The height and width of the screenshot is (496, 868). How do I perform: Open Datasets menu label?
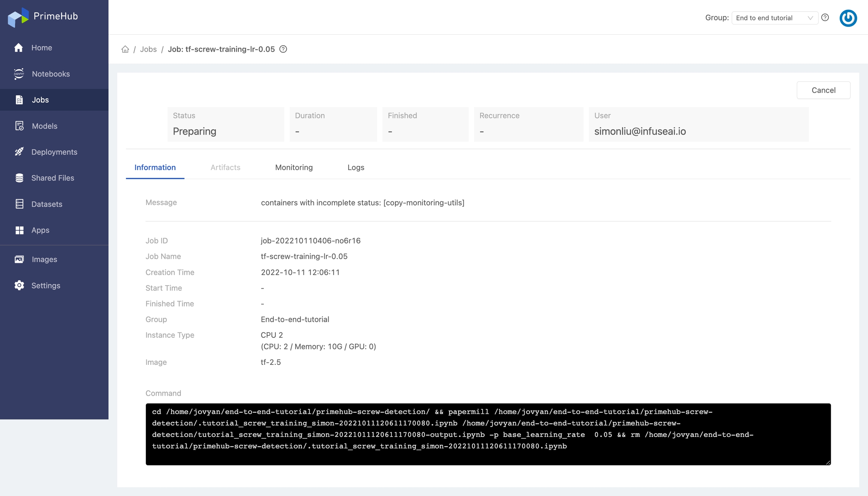(x=47, y=204)
